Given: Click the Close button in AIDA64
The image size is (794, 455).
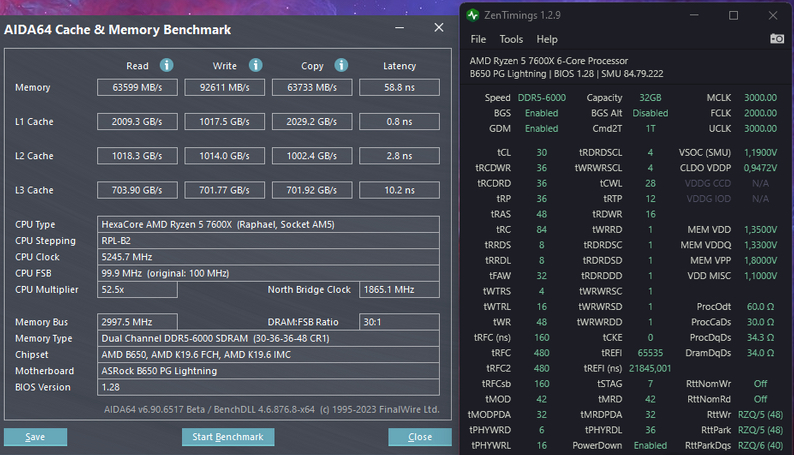Looking at the screenshot, I should click(420, 437).
